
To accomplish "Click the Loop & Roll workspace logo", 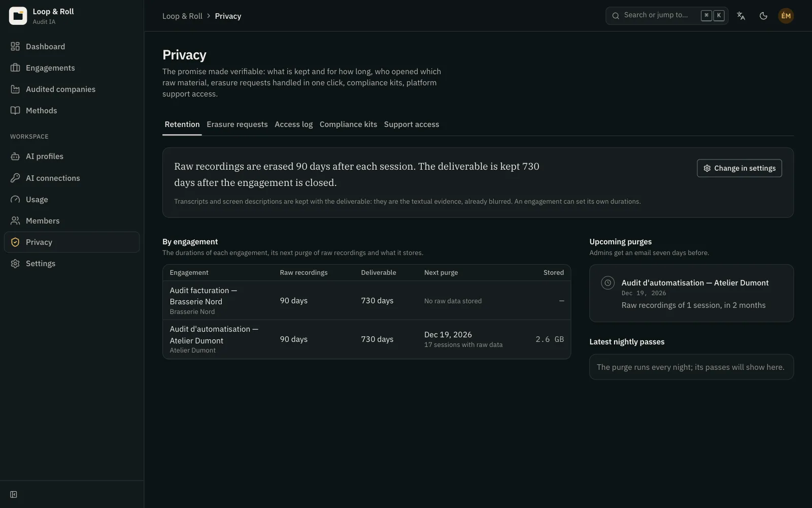I will 18,16.
